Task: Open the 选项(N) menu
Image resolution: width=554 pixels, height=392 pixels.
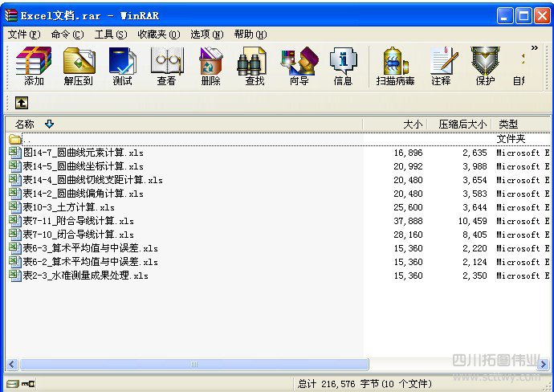Action: tap(206, 35)
